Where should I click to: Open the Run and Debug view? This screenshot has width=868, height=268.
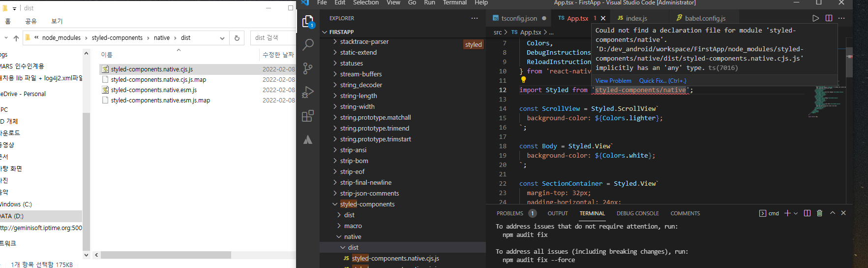[308, 92]
